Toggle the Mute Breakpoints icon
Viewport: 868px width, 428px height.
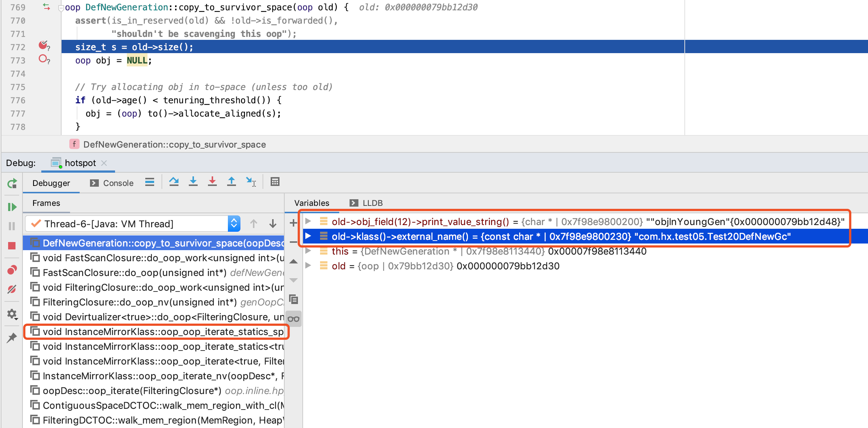[x=12, y=290]
